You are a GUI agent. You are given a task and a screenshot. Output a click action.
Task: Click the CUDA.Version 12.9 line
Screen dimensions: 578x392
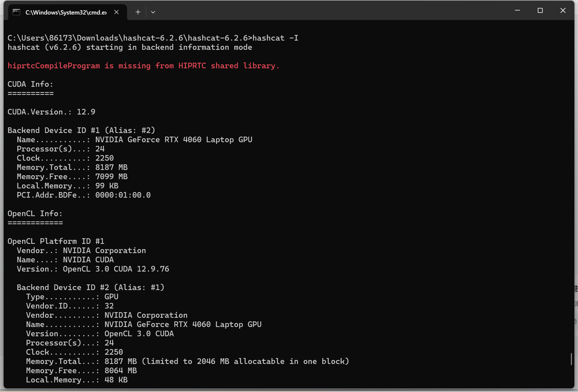(51, 112)
